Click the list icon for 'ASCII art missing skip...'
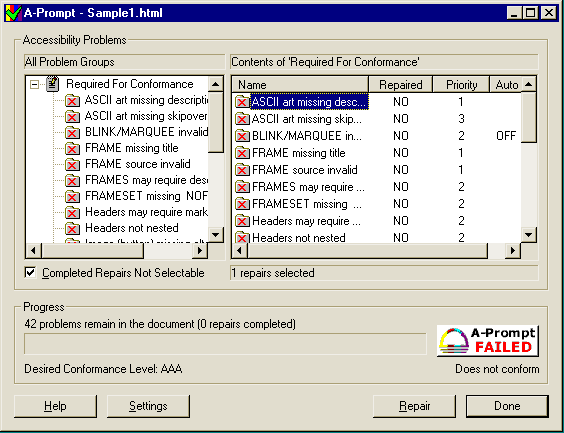The image size is (564, 433). tap(242, 119)
